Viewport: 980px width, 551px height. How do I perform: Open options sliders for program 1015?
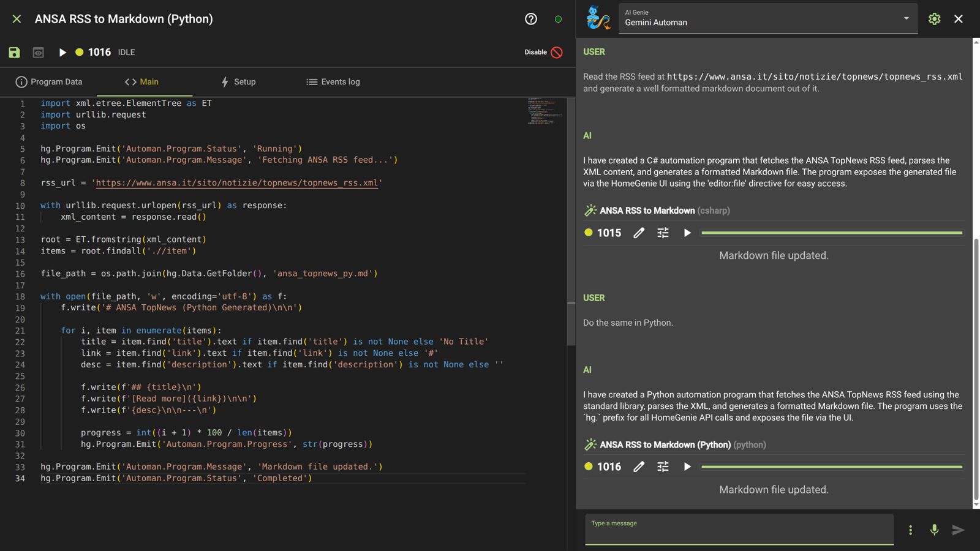pos(663,233)
